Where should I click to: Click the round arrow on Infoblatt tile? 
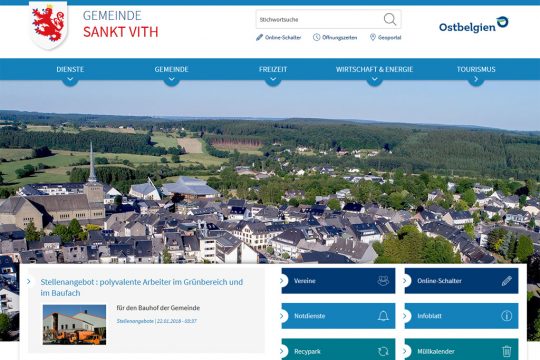click(x=405, y=316)
